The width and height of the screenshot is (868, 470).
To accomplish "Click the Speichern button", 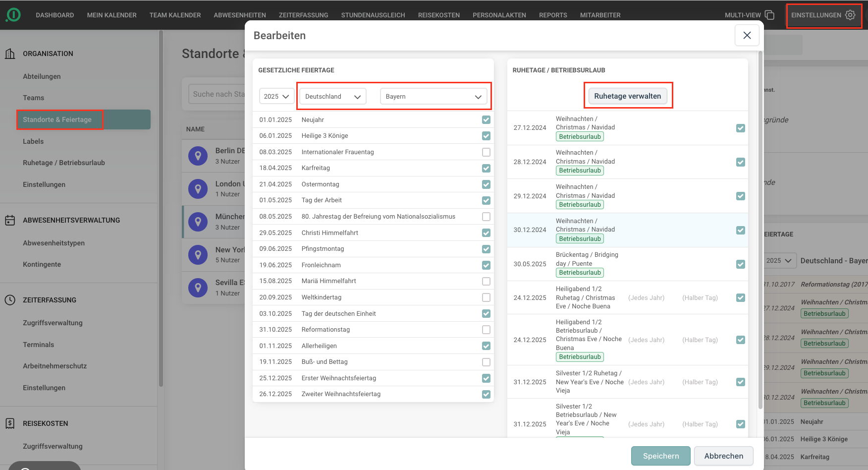I will pyautogui.click(x=661, y=456).
